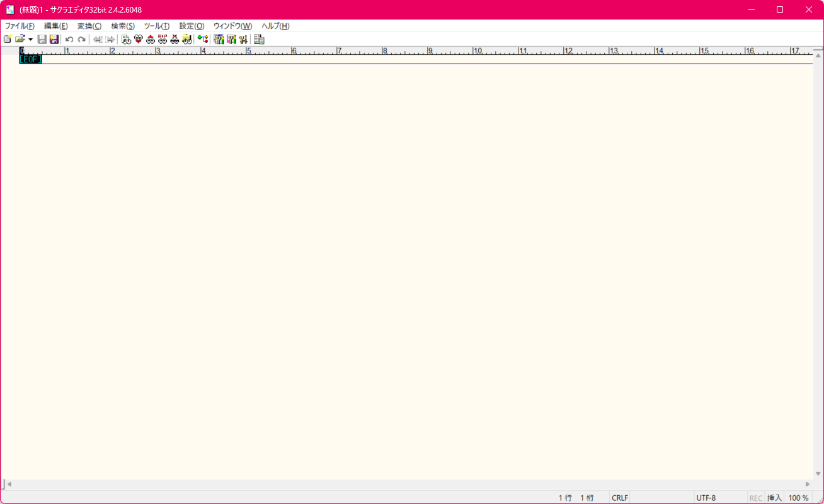Open the 変換(C) menu
This screenshot has width=824, height=504.
click(89, 26)
